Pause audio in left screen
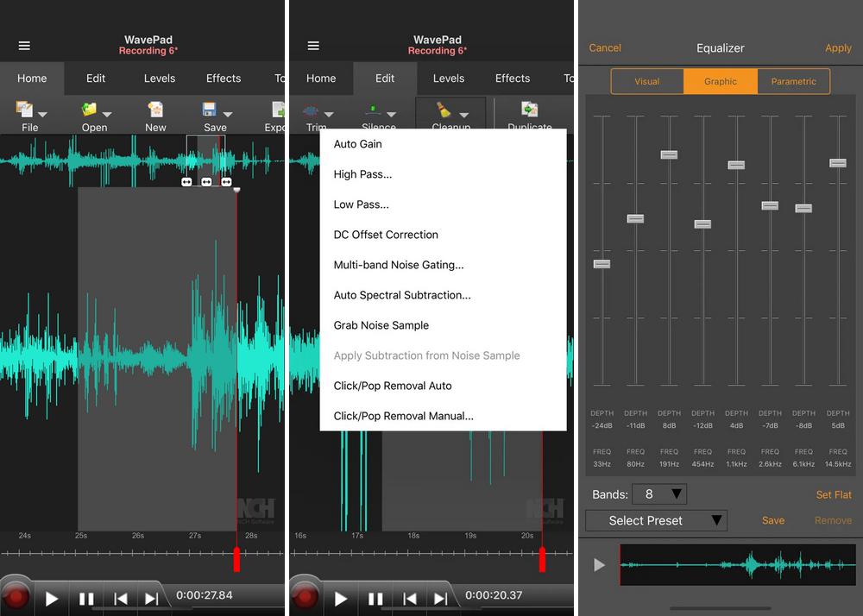The height and width of the screenshot is (616, 863). (86, 599)
